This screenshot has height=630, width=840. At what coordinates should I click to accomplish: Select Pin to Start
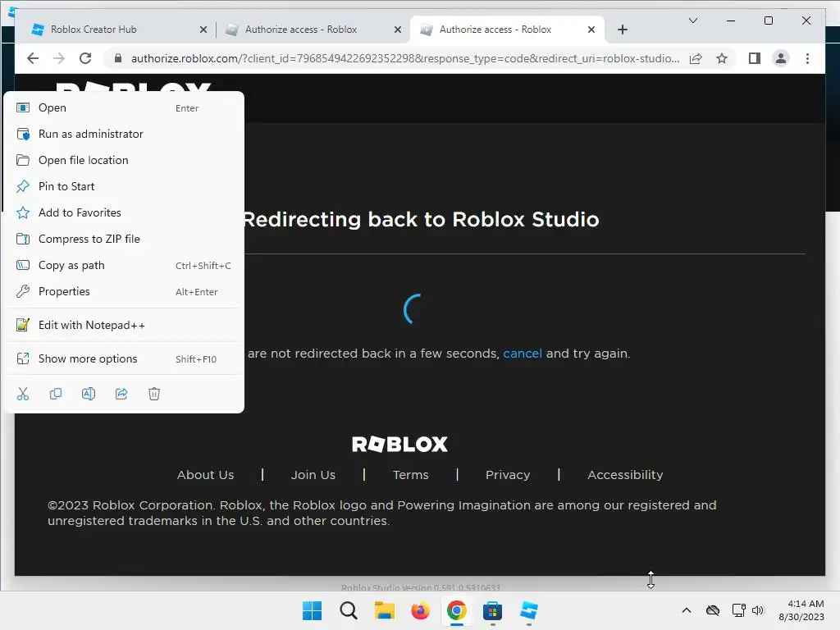124,186
